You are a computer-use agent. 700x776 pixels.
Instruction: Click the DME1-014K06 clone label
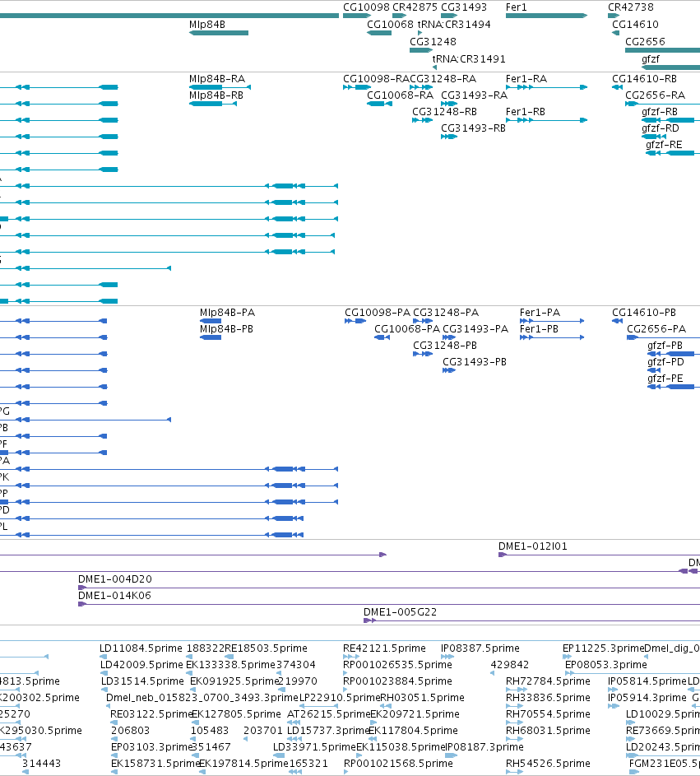pos(114,595)
